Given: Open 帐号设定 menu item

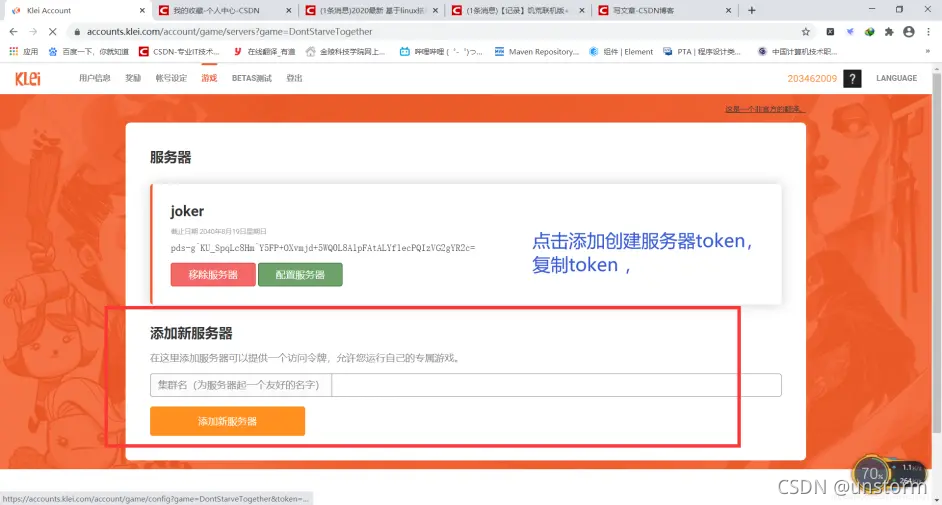Looking at the screenshot, I should click(171, 78).
